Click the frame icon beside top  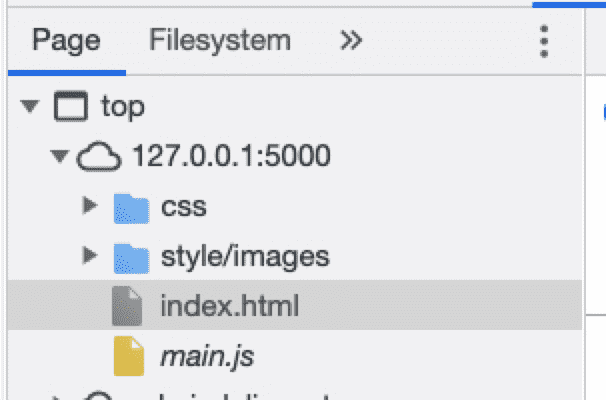tap(71, 106)
